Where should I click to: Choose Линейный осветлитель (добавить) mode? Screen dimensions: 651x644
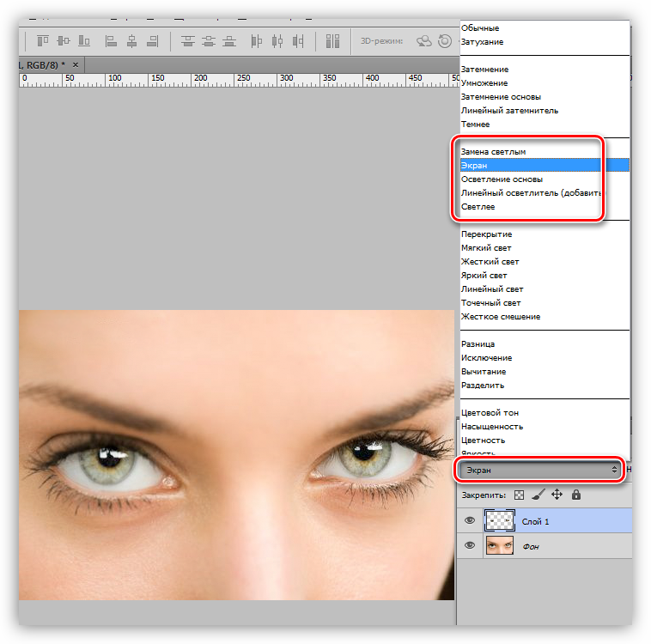point(532,192)
